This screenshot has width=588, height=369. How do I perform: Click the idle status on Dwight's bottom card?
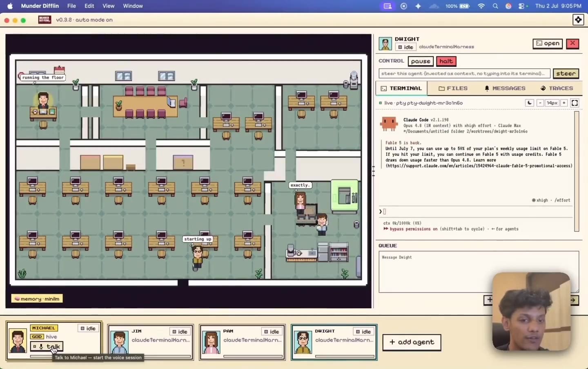pos(363,331)
